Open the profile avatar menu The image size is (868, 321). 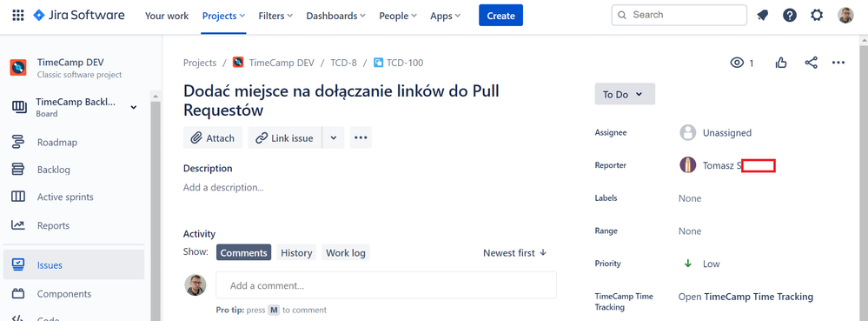coord(845,16)
